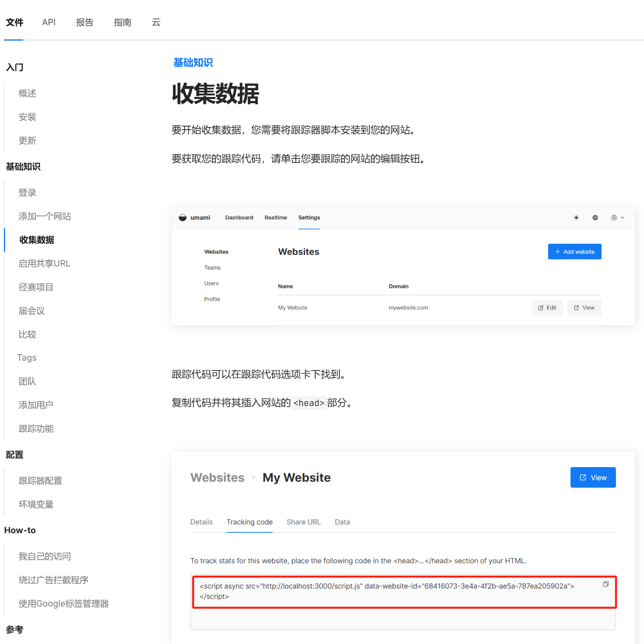This screenshot has width=644, height=644.
Task: Open the API top tab
Action: pyautogui.click(x=49, y=22)
